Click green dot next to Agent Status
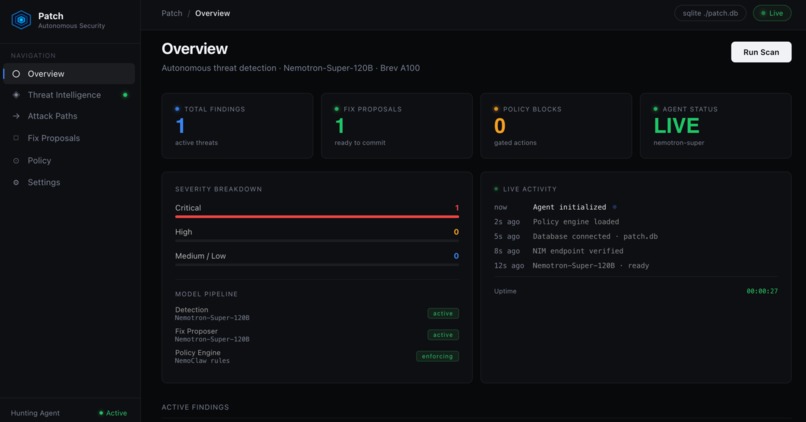This screenshot has height=422, width=806. (x=655, y=109)
